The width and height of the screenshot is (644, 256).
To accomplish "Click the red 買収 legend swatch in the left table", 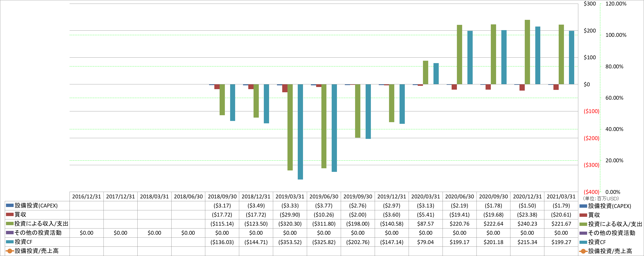I will pos(10,214).
